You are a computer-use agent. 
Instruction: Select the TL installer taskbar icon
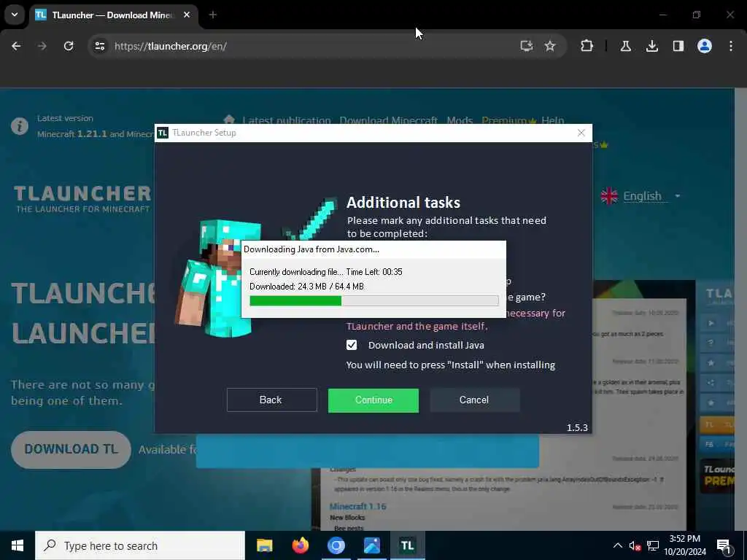tap(407, 545)
